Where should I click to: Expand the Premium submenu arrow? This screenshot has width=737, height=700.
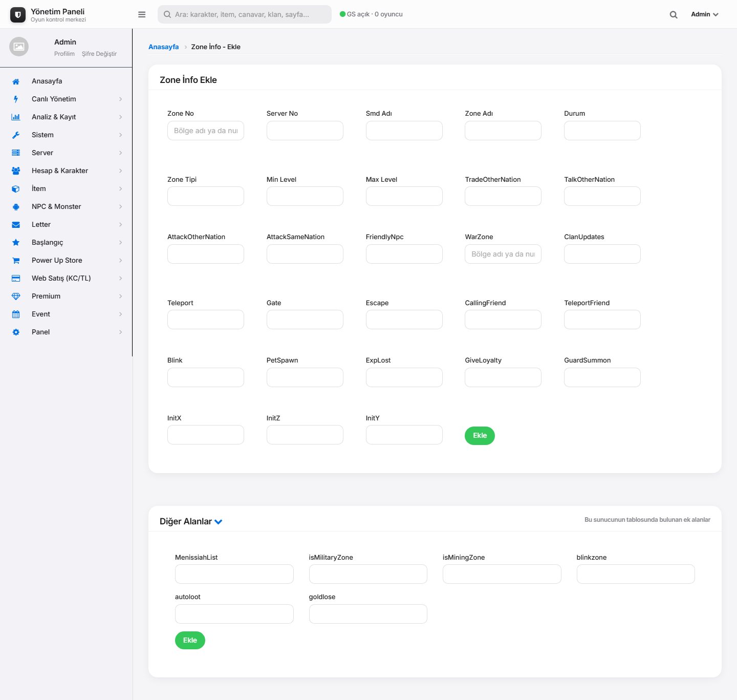point(121,296)
